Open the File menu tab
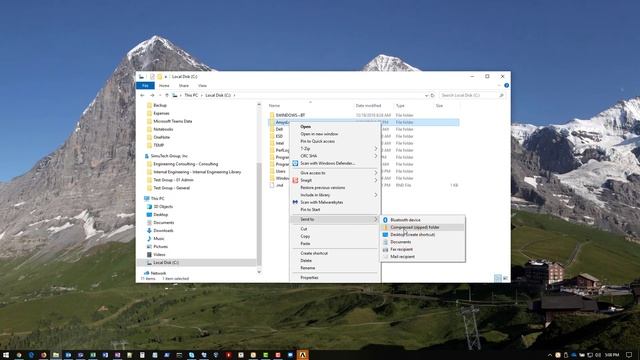This screenshot has height=360, width=640. pyautogui.click(x=145, y=86)
